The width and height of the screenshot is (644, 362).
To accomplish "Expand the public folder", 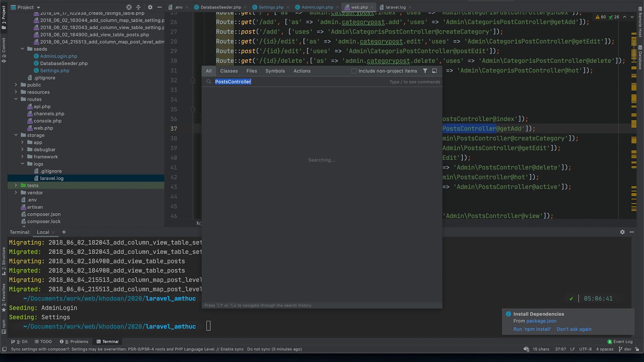I will tap(16, 85).
